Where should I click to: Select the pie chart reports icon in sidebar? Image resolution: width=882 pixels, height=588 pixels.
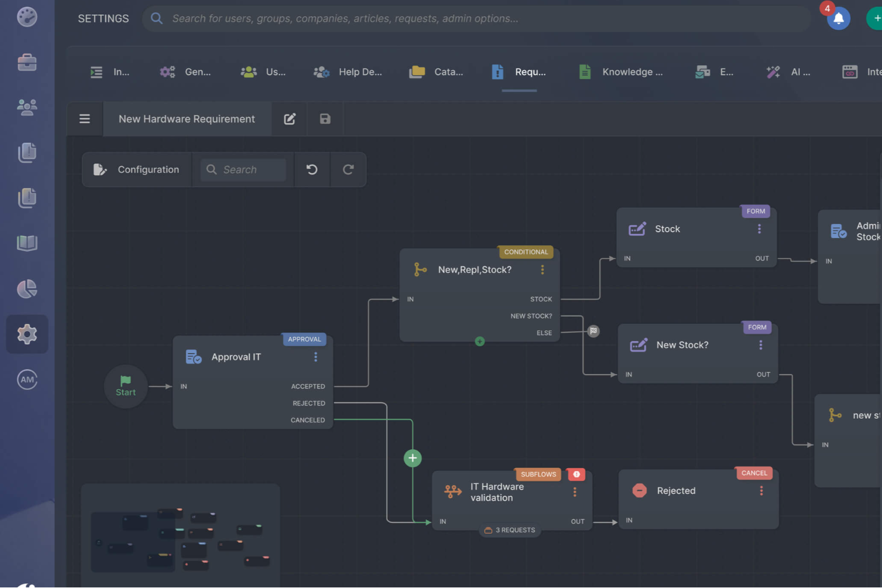27,289
